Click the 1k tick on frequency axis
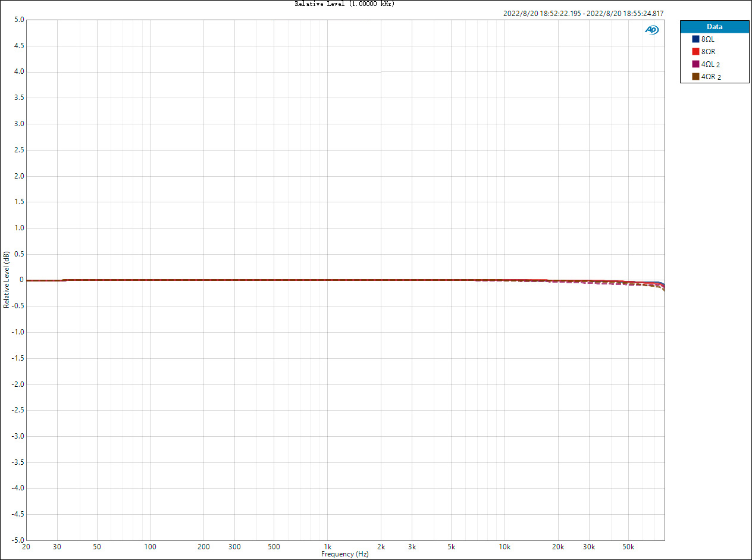This screenshot has height=560, width=752. coord(327,546)
